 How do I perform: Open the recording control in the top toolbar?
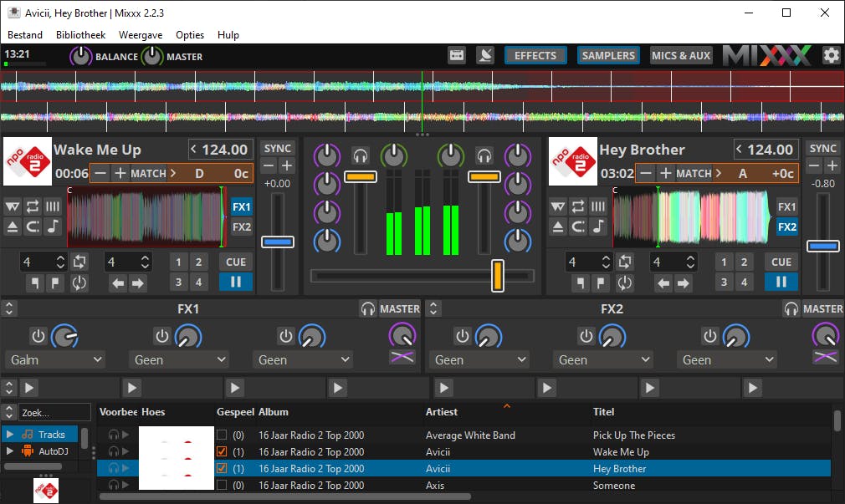pos(457,55)
